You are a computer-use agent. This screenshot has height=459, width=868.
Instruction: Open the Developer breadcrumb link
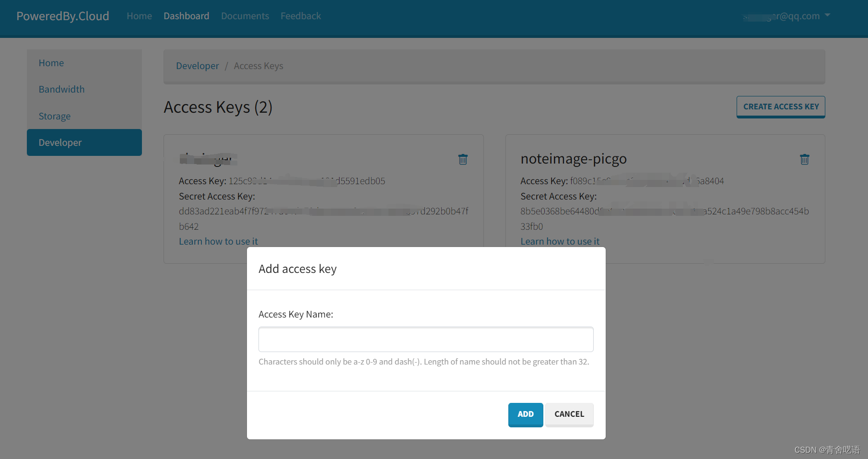pyautogui.click(x=197, y=66)
